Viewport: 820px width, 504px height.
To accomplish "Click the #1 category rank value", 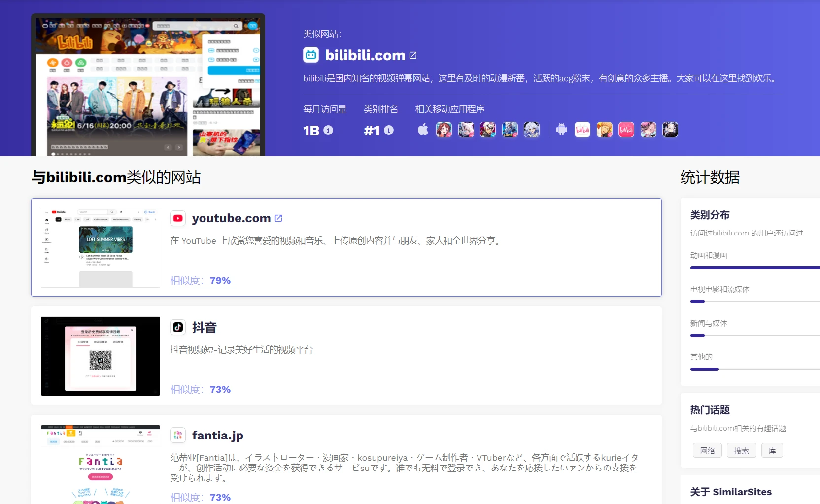I will pos(372,131).
